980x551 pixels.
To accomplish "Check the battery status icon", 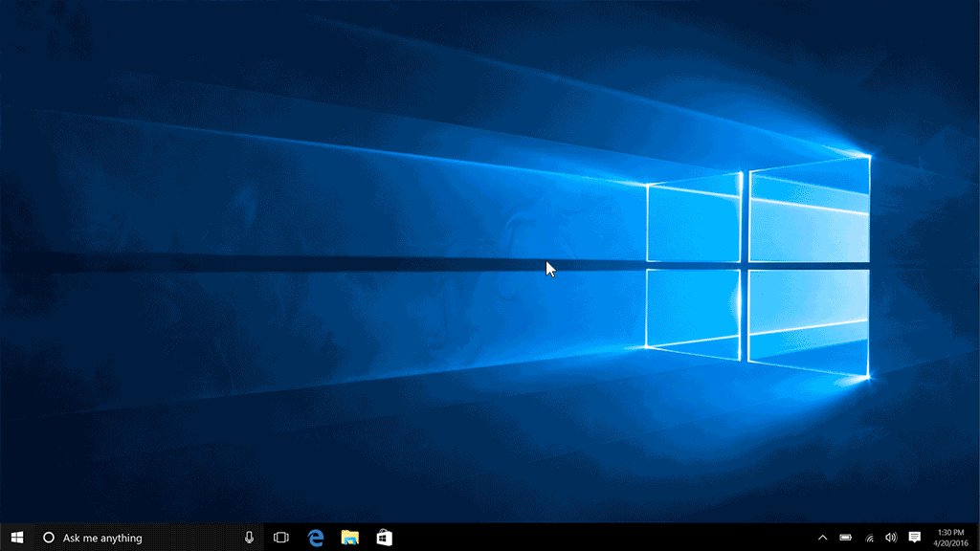I will tap(846, 538).
